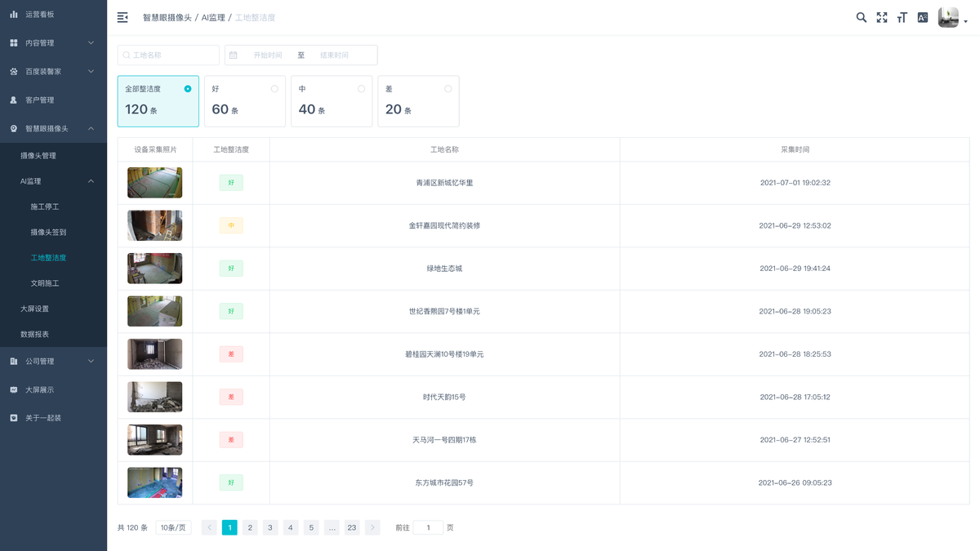
Task: Open the search magnifier icon in header
Action: (x=861, y=17)
